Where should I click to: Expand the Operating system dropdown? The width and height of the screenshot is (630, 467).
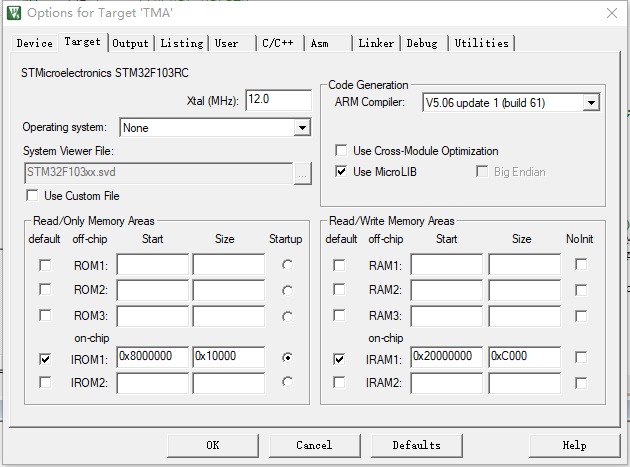point(302,128)
